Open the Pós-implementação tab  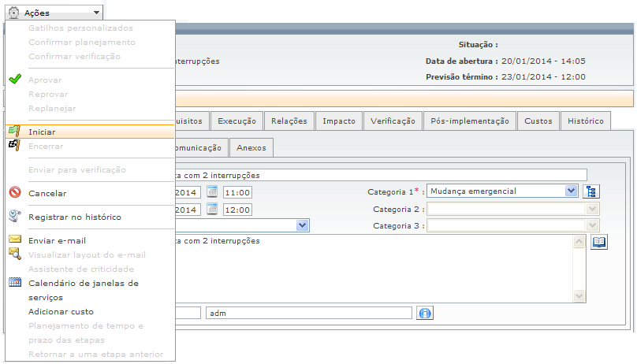(470, 121)
